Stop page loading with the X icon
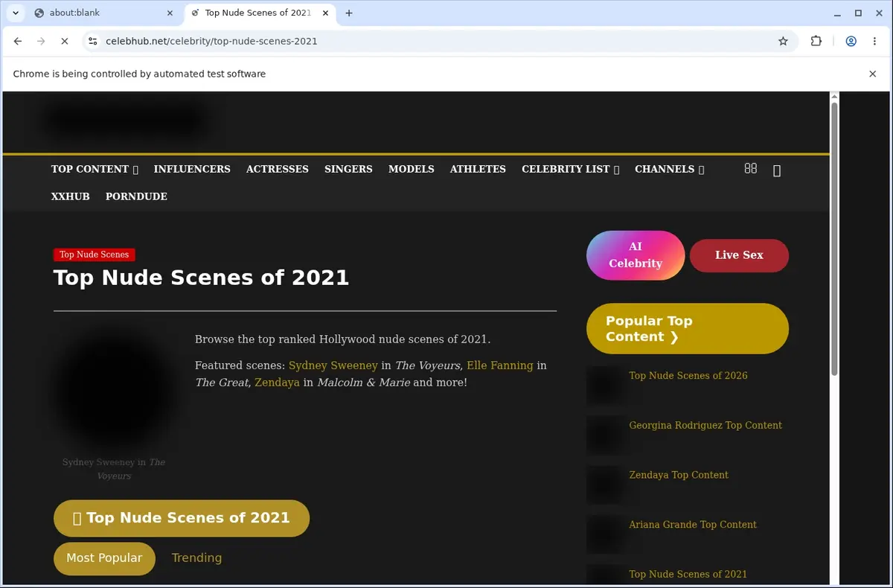 [65, 42]
